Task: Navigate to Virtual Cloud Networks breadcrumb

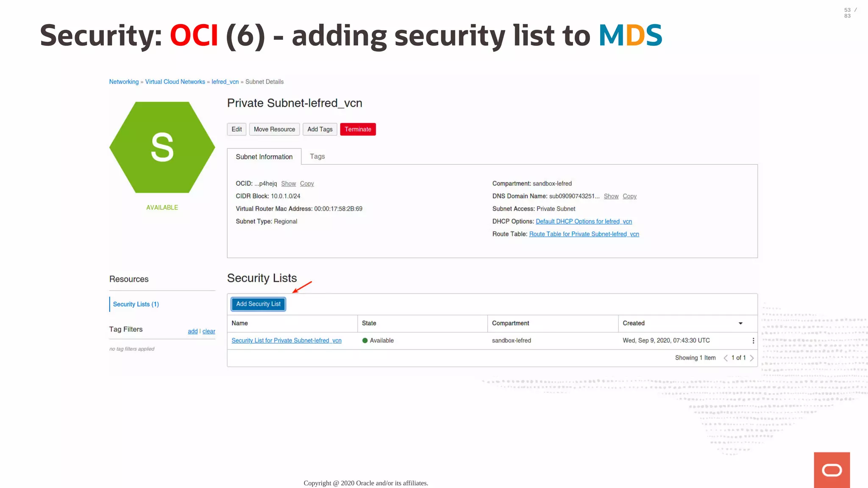Action: pyautogui.click(x=175, y=82)
